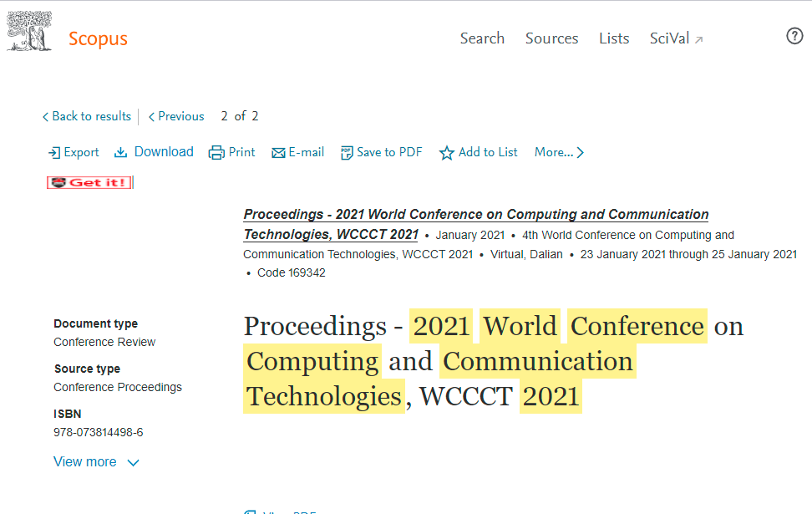The width and height of the screenshot is (812, 514).
Task: Click the January 2021 publication date
Action: [x=470, y=235]
